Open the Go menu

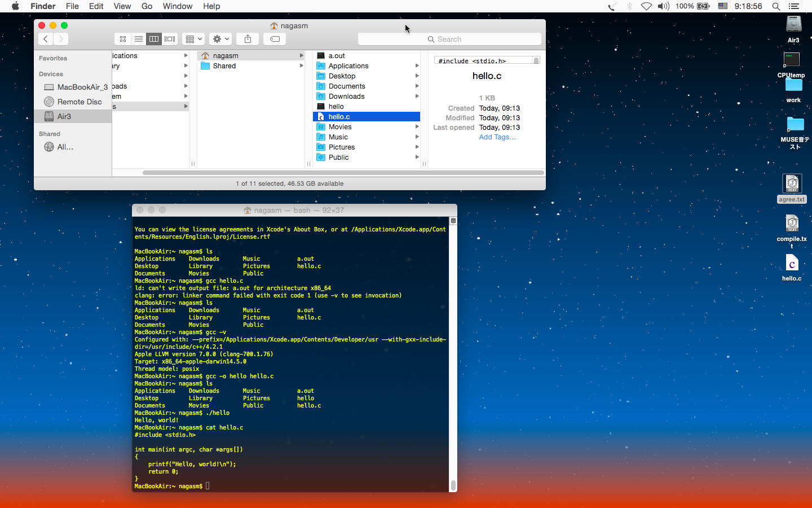(x=147, y=6)
